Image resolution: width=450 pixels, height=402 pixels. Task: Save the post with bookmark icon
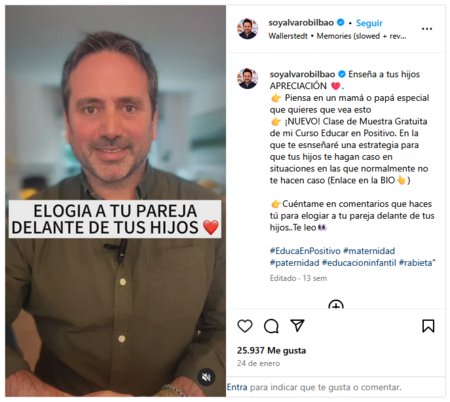click(x=428, y=326)
